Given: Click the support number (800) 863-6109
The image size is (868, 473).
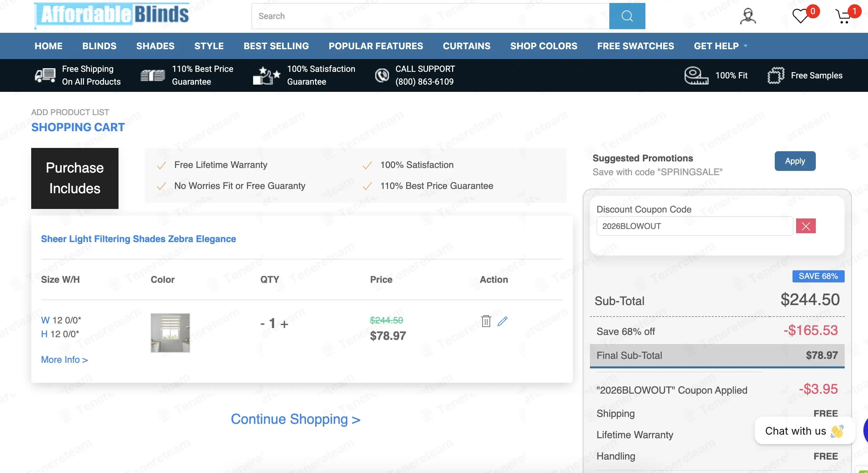Looking at the screenshot, I should click(424, 81).
